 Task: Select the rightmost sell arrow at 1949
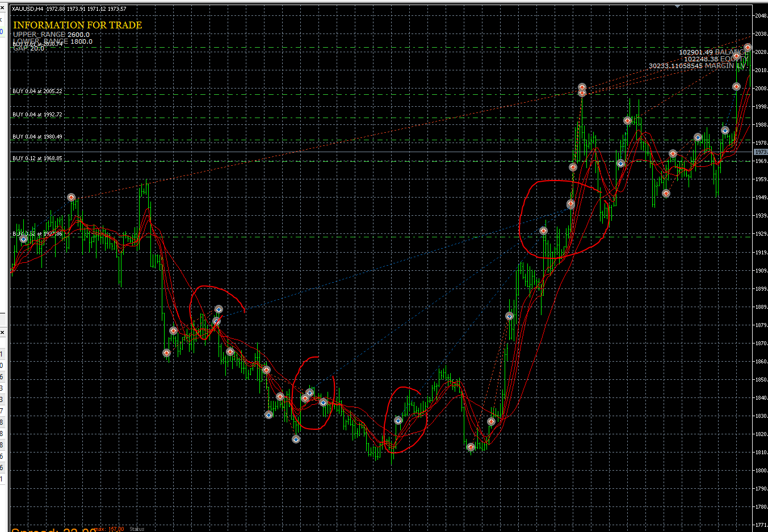(x=666, y=194)
